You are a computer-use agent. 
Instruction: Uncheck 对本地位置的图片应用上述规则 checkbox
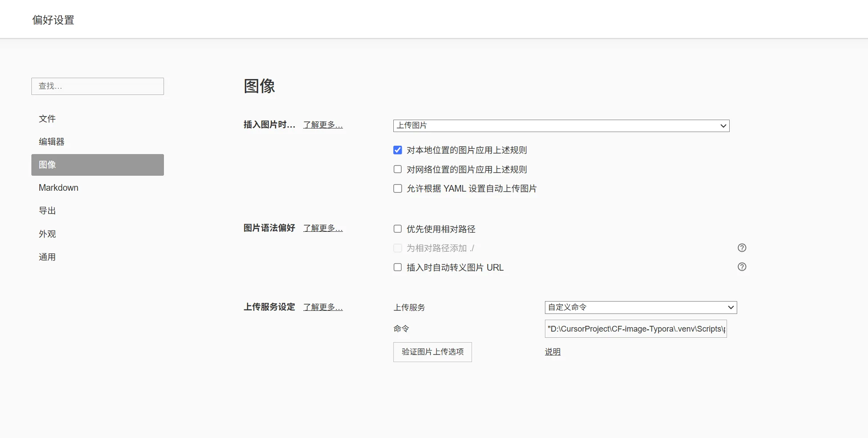pyautogui.click(x=398, y=150)
